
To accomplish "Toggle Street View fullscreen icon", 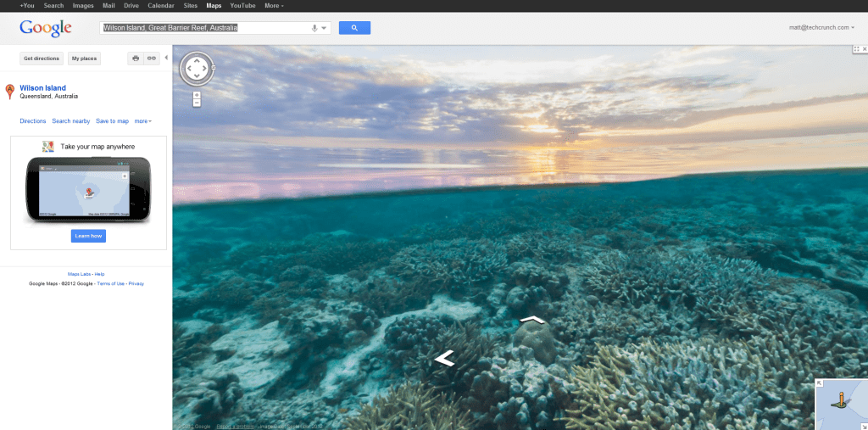I will click(856, 49).
